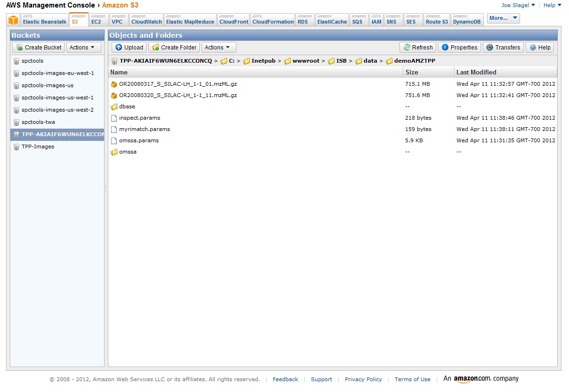Navigate to ISB folder in breadcrumb
569x392 pixels.
point(341,61)
